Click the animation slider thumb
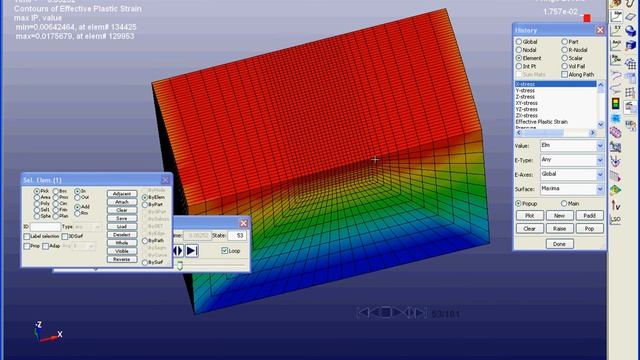The height and width of the screenshot is (360, 640). [x=180, y=266]
